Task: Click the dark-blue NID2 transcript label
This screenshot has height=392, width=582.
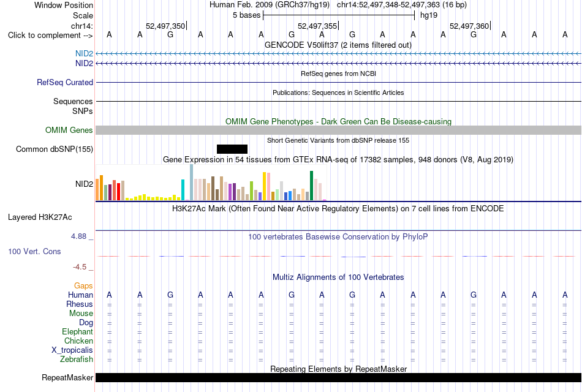Action: (x=85, y=64)
